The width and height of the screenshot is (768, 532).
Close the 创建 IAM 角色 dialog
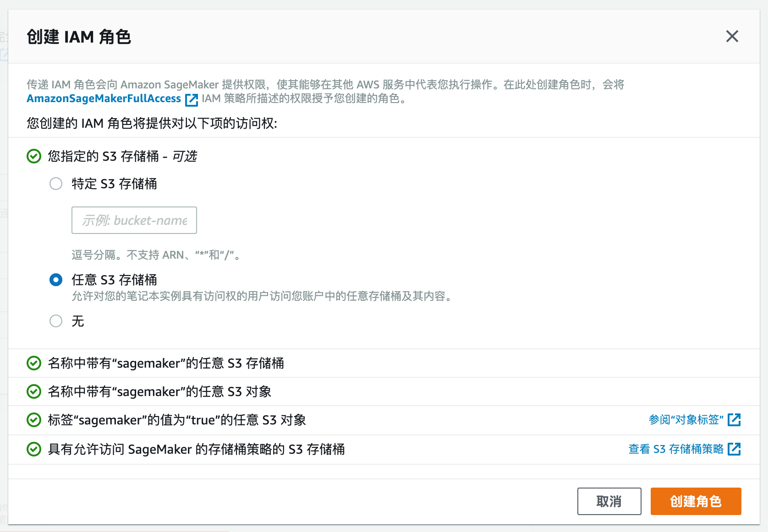[x=732, y=36]
